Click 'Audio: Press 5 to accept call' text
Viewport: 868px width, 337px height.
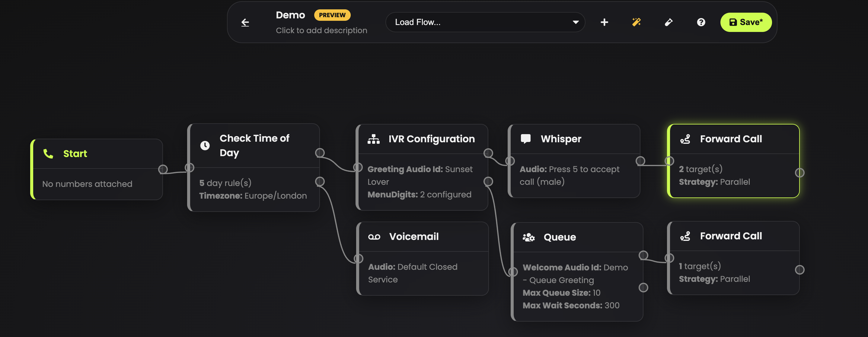(570, 175)
